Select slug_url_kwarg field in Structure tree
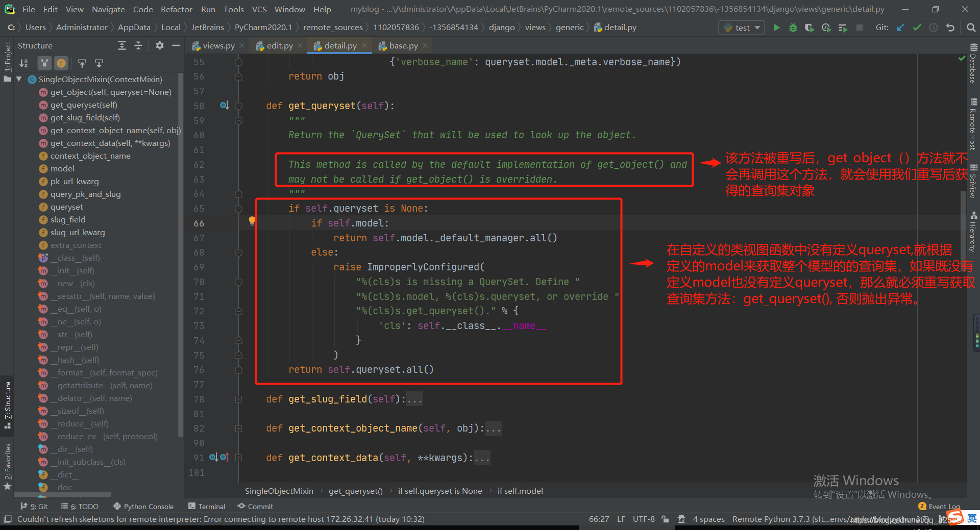The image size is (980, 530). tap(77, 232)
